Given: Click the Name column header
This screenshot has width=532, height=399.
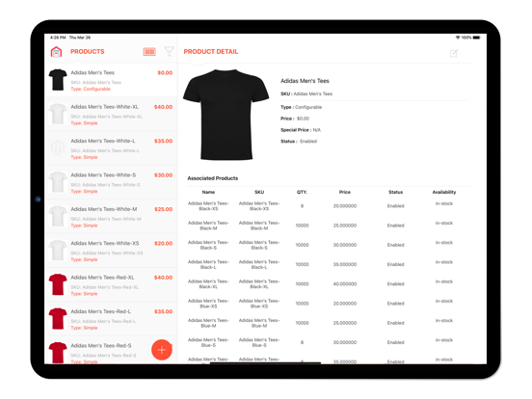Looking at the screenshot, I should point(208,192).
